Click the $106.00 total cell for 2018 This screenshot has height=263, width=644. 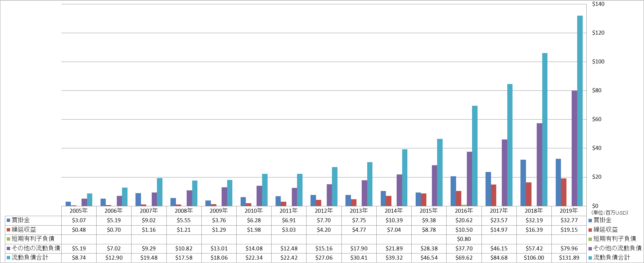(534, 258)
